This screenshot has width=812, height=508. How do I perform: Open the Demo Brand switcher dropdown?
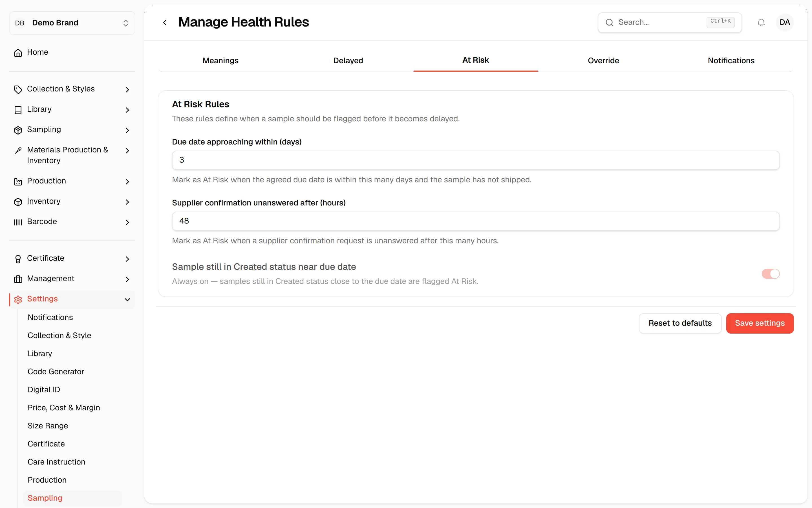click(x=72, y=23)
